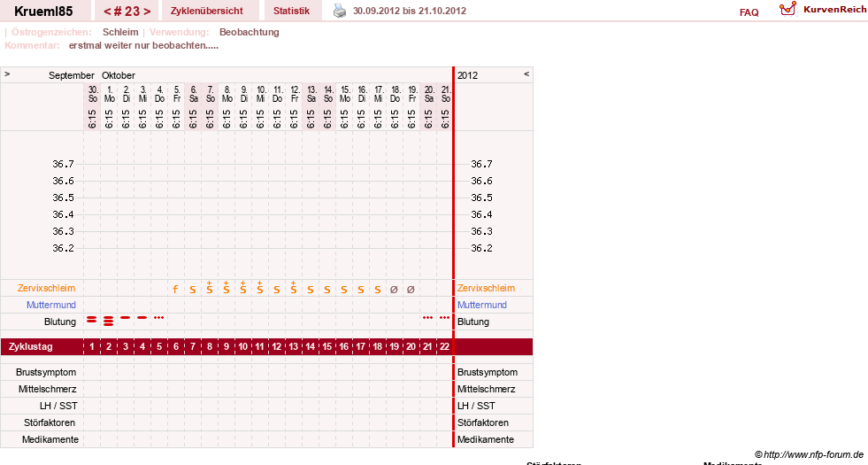Click the Beobachtung value text
Screen dimensions: 868x465
pyautogui.click(x=250, y=32)
